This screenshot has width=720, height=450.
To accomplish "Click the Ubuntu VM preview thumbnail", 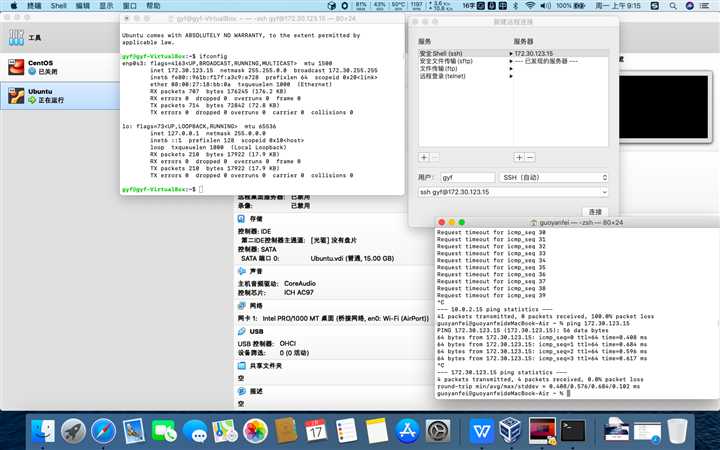I will 664,107.
